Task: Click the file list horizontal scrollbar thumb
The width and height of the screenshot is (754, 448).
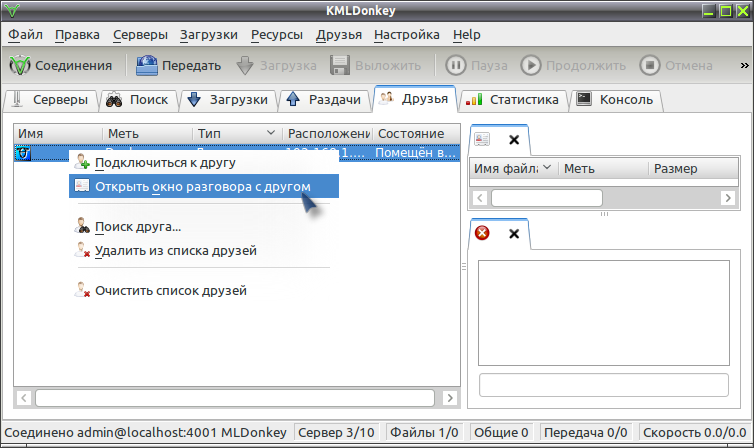Action: [547, 198]
